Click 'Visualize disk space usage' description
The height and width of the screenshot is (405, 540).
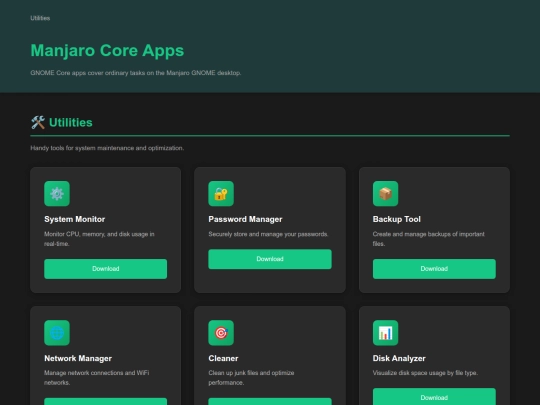point(425,373)
